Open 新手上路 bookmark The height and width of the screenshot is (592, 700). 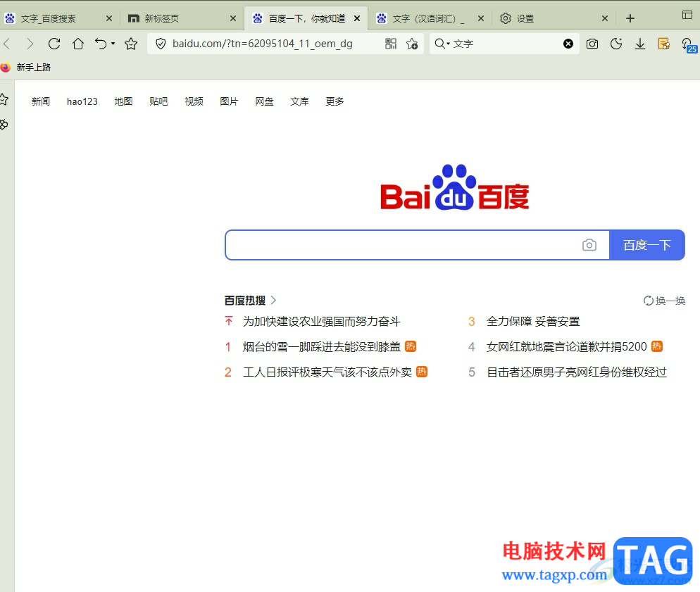click(26, 68)
